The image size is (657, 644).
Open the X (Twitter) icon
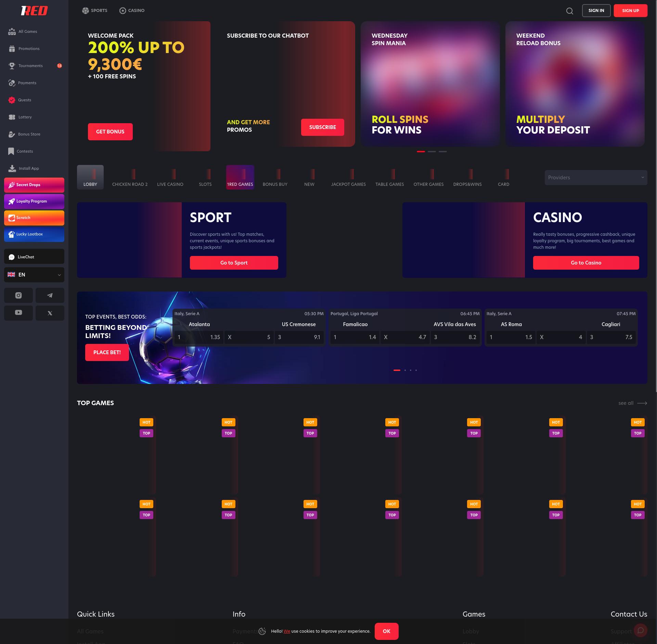(50, 313)
